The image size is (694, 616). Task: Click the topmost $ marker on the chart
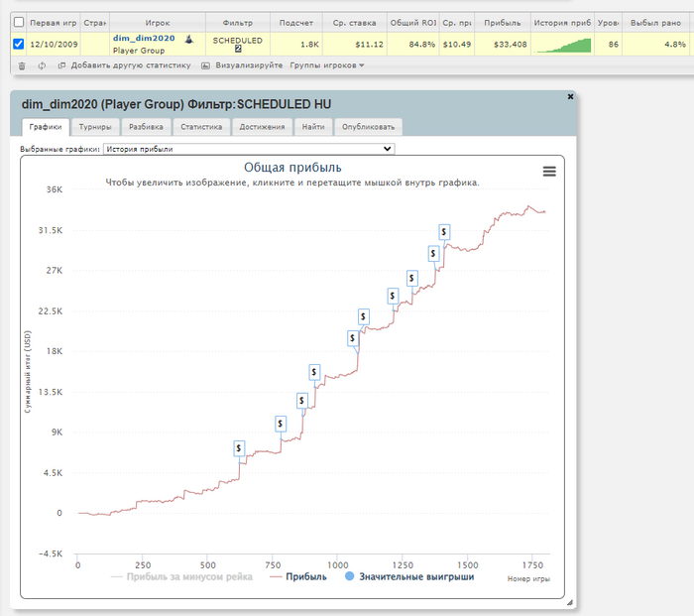tap(445, 231)
